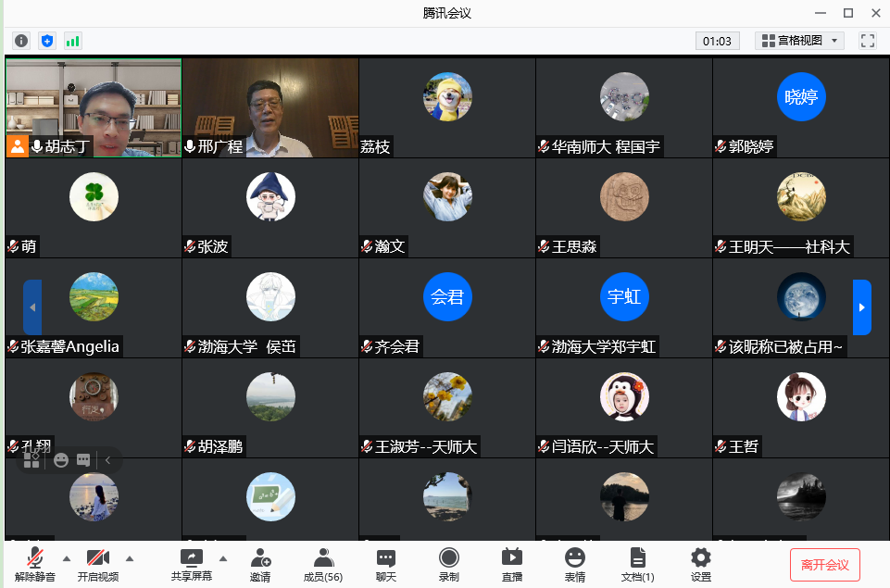Expand audio options arrow beside 解除静音
Screen dimensions: 890x588
click(66, 558)
